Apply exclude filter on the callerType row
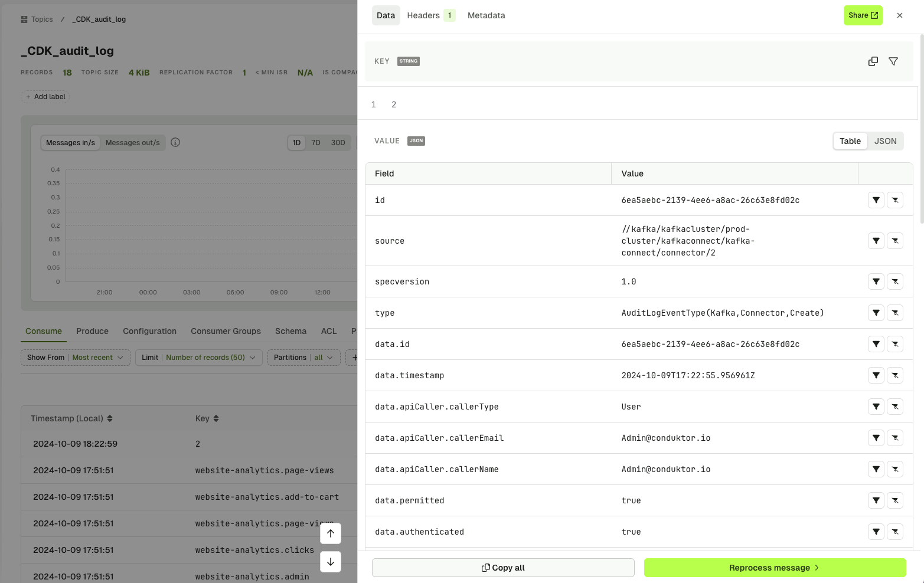 pyautogui.click(x=895, y=407)
